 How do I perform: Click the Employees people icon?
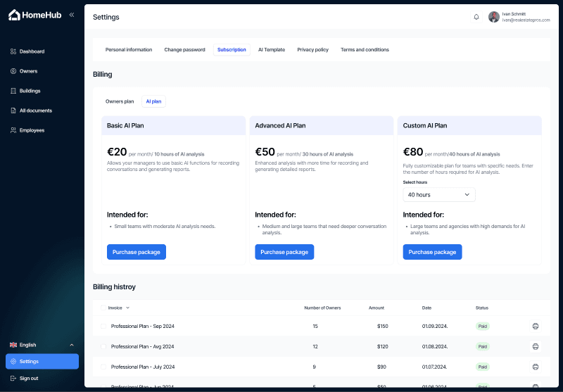(x=13, y=130)
